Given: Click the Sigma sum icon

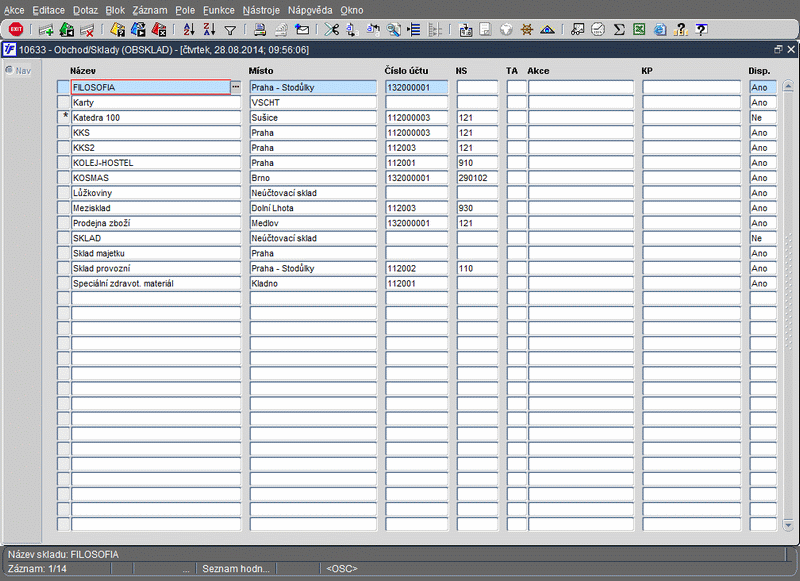Looking at the screenshot, I should pyautogui.click(x=619, y=30).
